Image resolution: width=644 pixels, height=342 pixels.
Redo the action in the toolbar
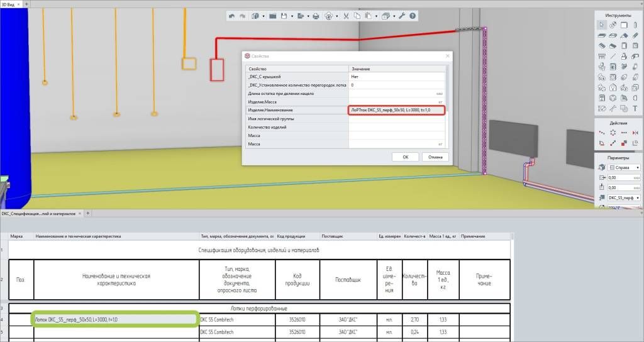tap(242, 16)
